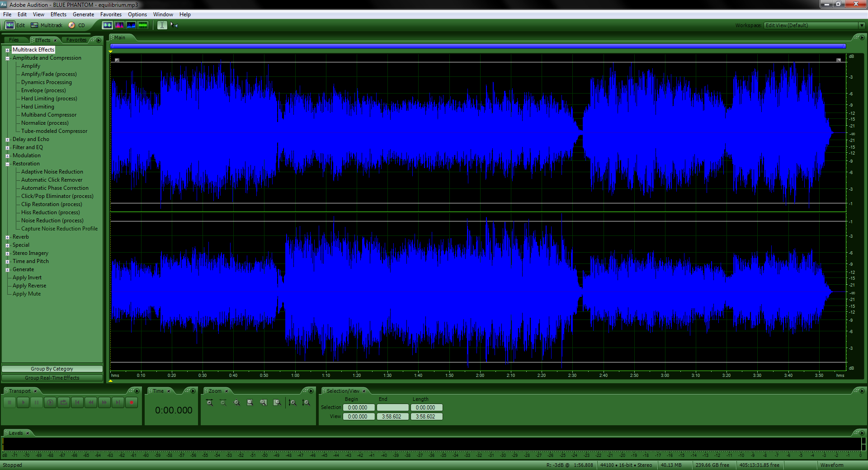This screenshot has height=470, width=868.
Task: Click Zoom Out Vertically icon
Action: point(306,402)
